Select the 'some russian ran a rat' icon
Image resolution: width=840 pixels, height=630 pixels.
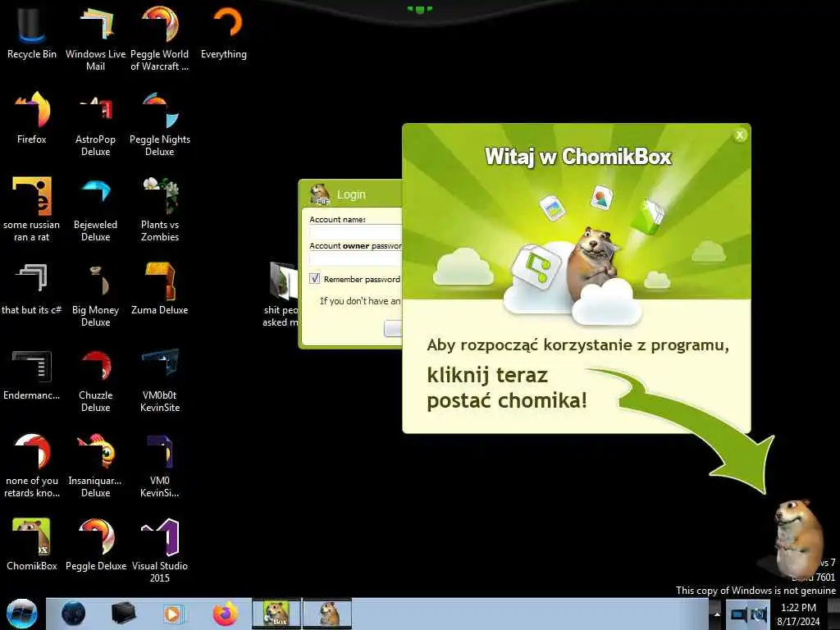32,209
